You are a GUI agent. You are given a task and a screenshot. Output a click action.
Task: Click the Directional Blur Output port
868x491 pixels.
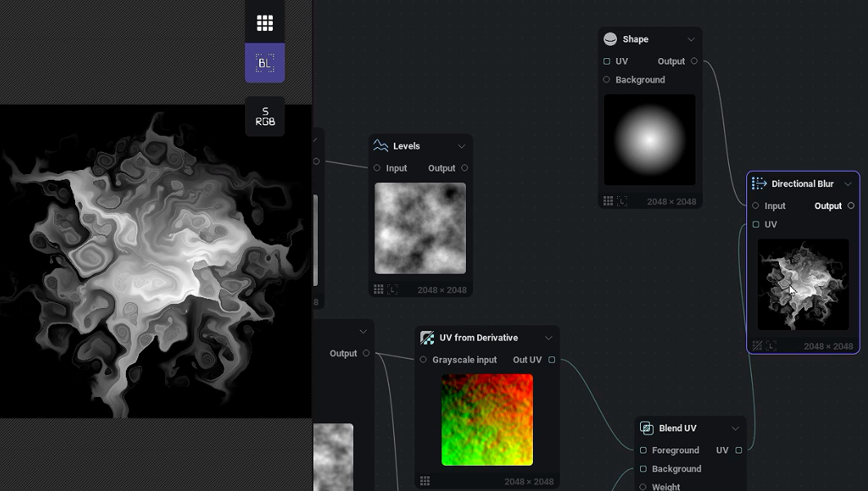(851, 205)
